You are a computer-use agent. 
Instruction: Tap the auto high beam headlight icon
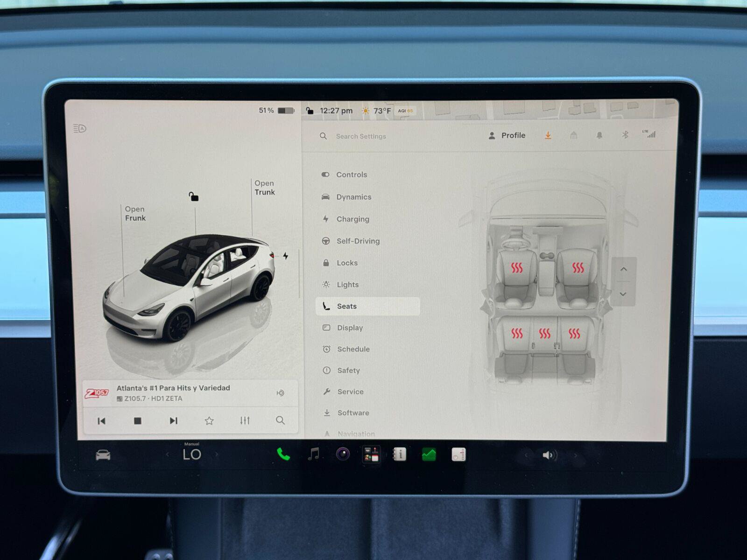point(80,128)
